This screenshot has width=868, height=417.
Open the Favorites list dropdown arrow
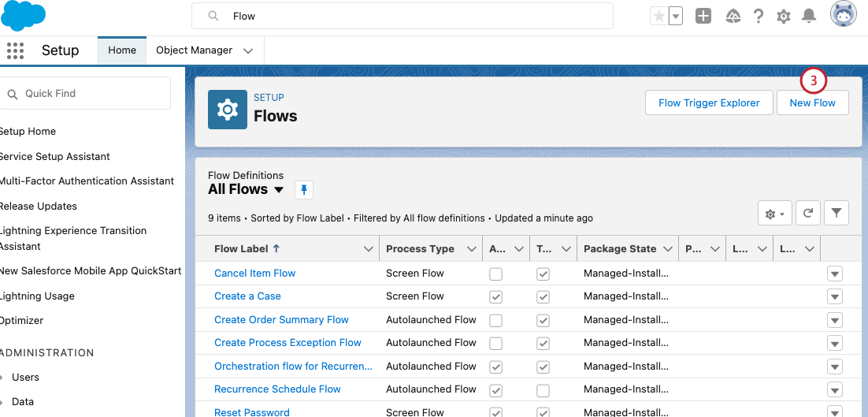(676, 16)
